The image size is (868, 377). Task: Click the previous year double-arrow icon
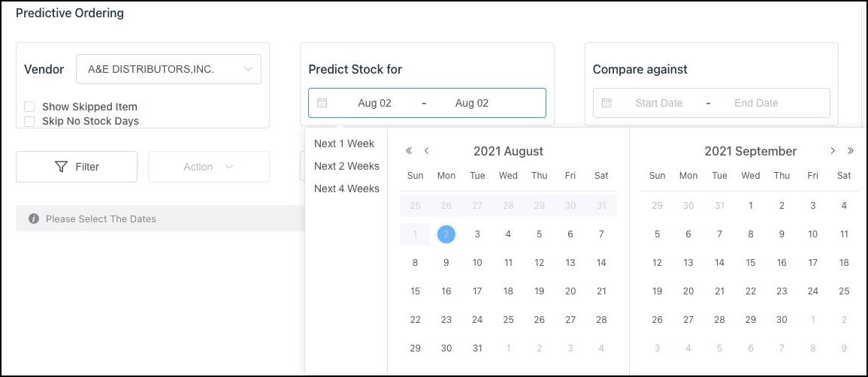409,151
